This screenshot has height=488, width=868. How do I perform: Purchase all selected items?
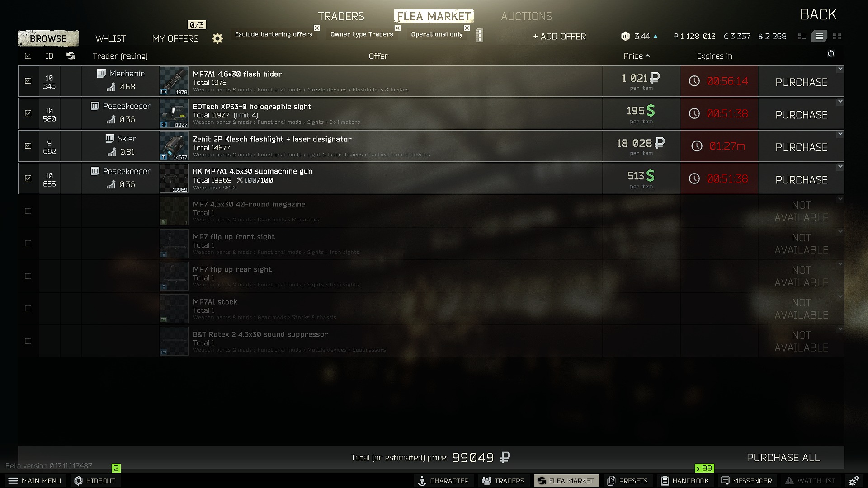[783, 458]
